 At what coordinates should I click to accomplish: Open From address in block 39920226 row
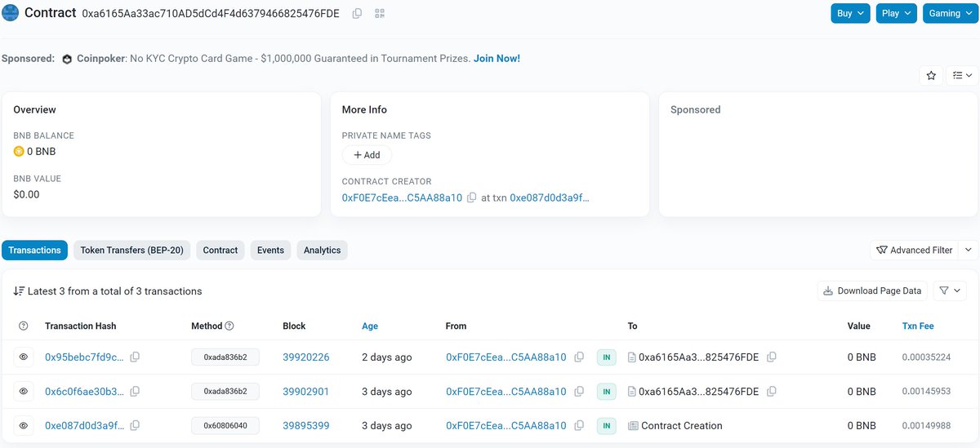(x=506, y=357)
